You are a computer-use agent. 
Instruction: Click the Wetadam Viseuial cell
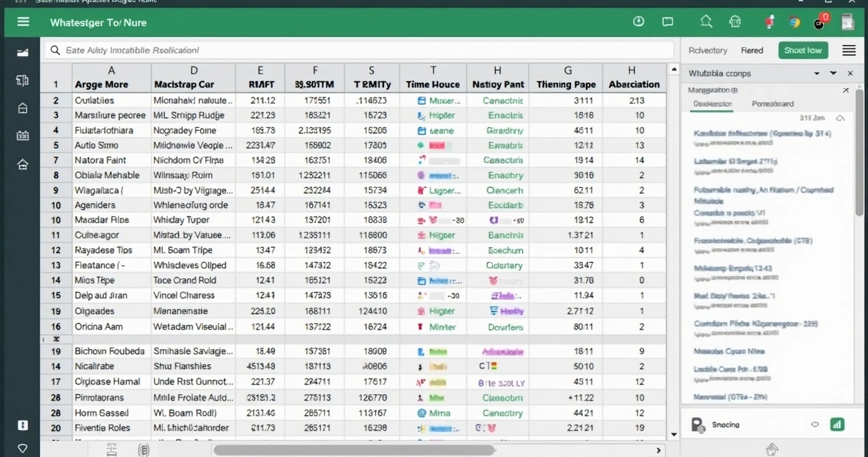(193, 326)
